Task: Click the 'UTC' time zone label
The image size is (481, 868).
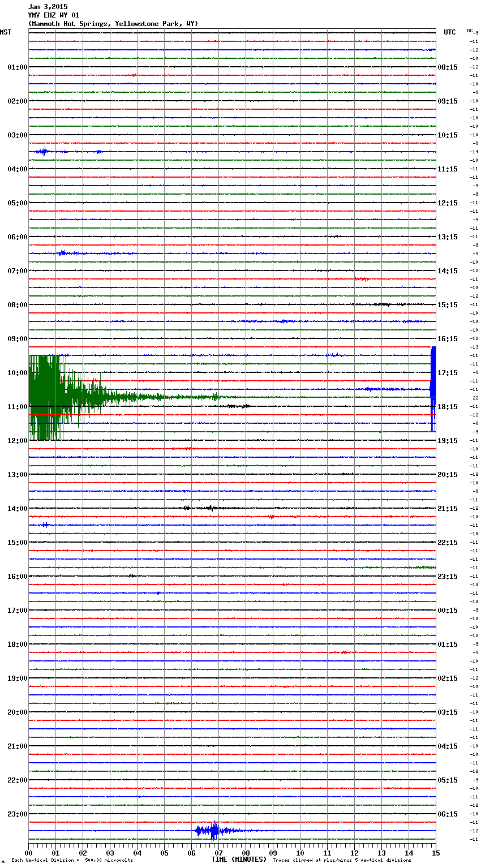Action: point(450,32)
